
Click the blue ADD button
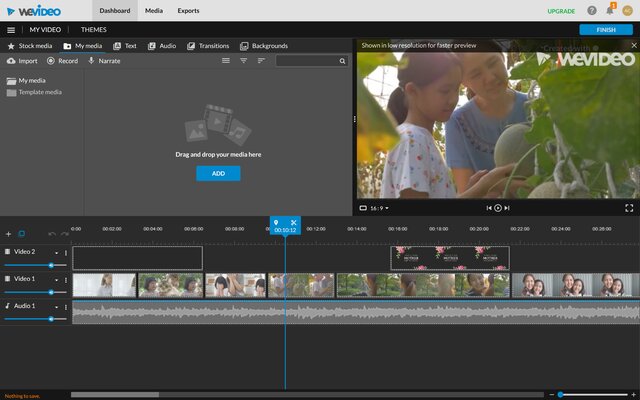218,173
